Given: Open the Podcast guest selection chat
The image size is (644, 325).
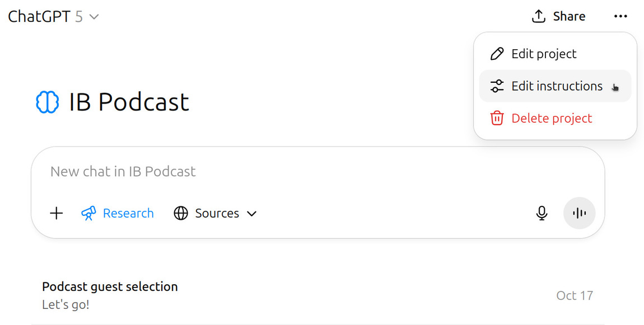Looking at the screenshot, I should tap(110, 287).
